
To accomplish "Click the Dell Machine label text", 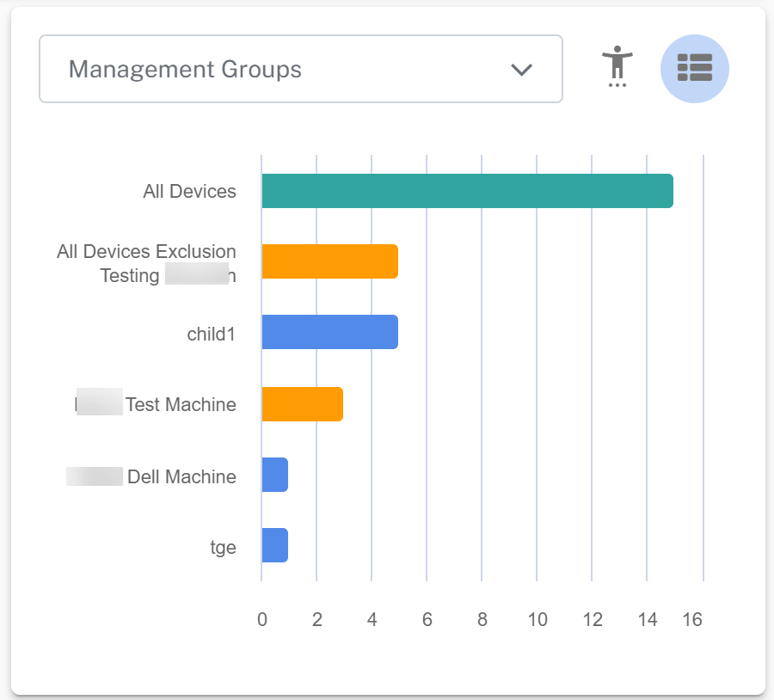I will pyautogui.click(x=181, y=476).
